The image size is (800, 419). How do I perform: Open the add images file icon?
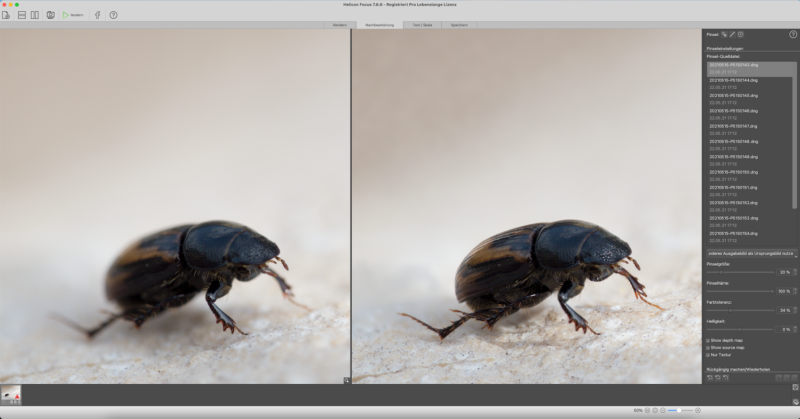pos(6,15)
